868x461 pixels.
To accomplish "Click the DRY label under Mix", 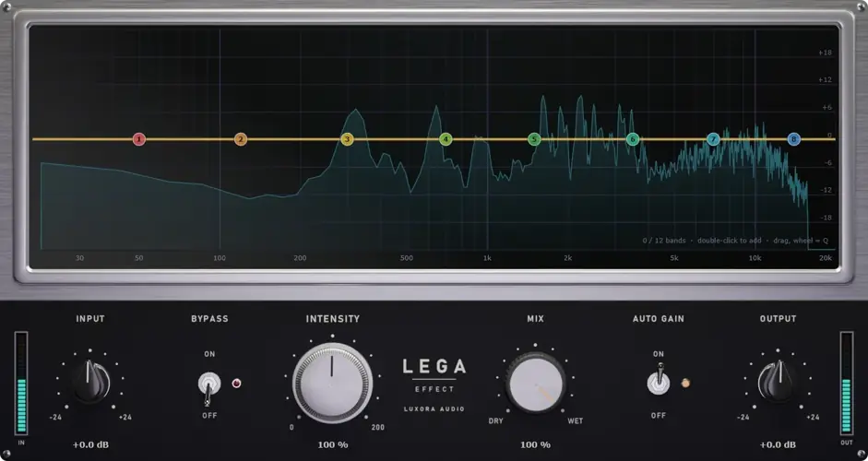I will 495,421.
